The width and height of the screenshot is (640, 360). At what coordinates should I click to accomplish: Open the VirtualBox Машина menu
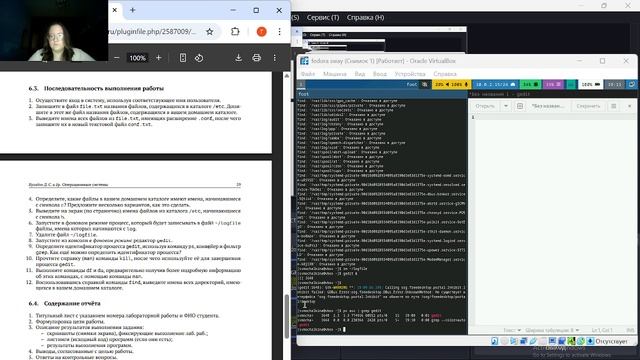[x=335, y=74]
